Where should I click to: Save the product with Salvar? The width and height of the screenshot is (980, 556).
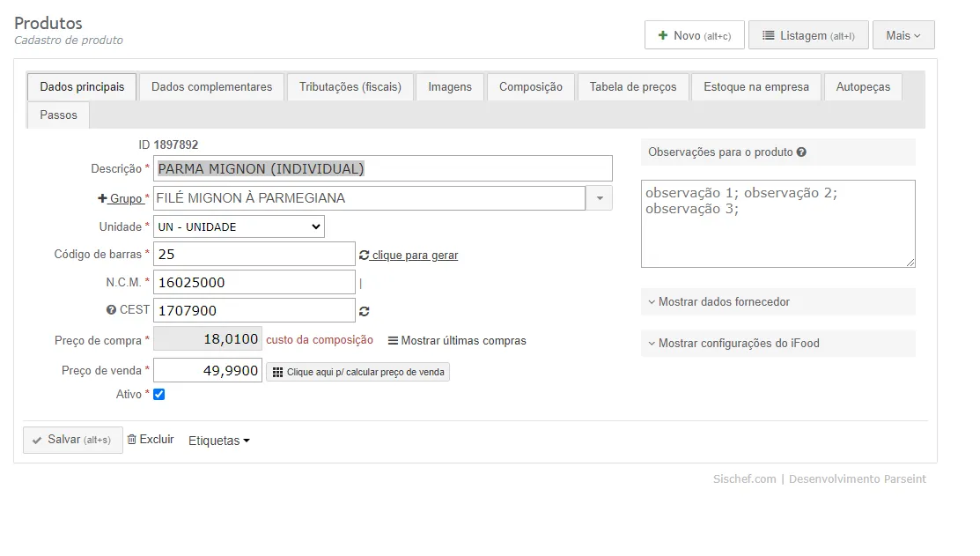pos(72,440)
